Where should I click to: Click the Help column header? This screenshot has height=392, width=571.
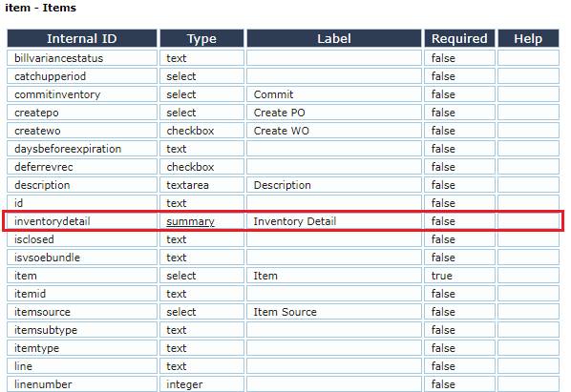pyautogui.click(x=528, y=38)
